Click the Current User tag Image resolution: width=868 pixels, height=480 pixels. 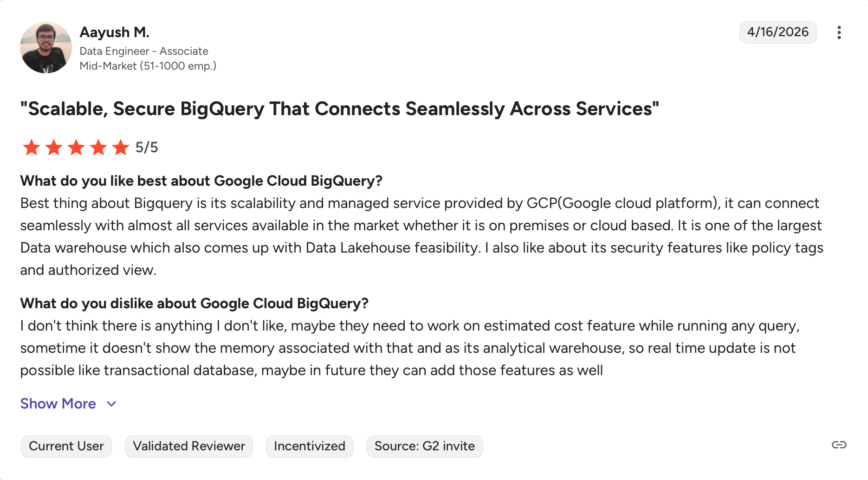(66, 446)
